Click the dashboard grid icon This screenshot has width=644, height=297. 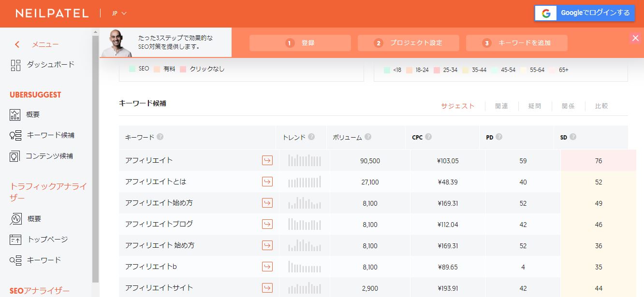click(x=15, y=65)
